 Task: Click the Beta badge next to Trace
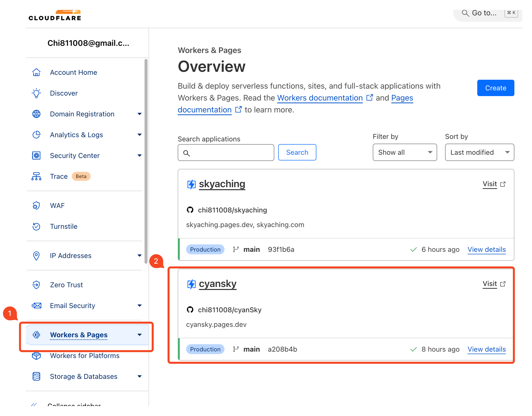81,176
